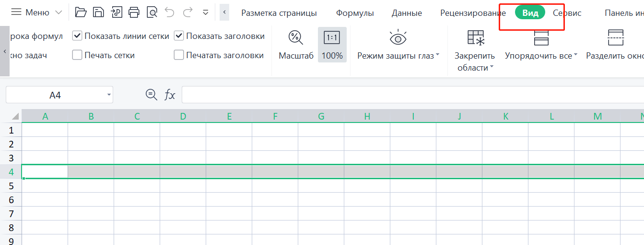Open the Меню button
The image size is (644, 245).
pyautogui.click(x=36, y=12)
